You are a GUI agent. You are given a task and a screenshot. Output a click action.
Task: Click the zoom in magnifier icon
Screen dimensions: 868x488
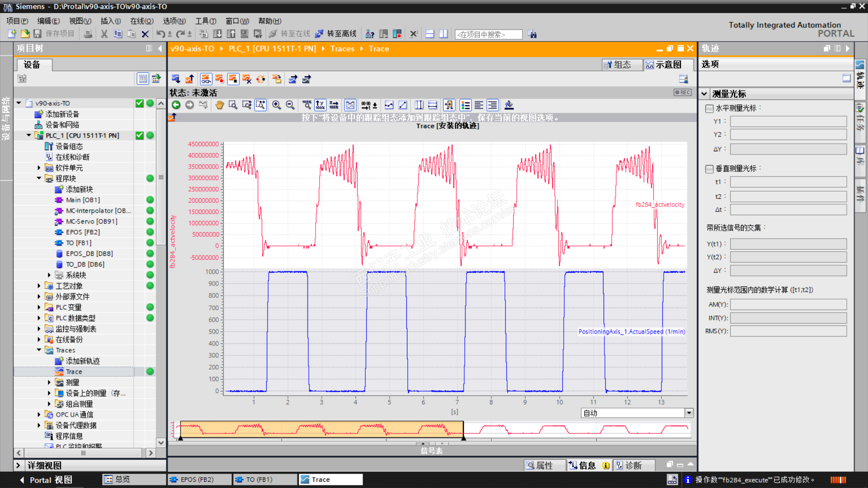pos(276,105)
